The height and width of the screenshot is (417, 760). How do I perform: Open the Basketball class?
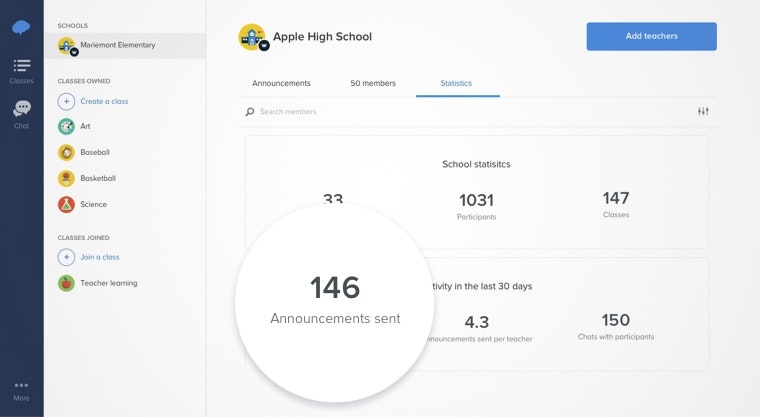point(98,178)
